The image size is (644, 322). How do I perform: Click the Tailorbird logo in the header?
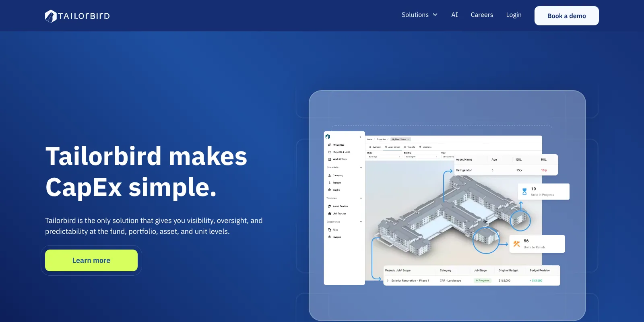pos(77,16)
